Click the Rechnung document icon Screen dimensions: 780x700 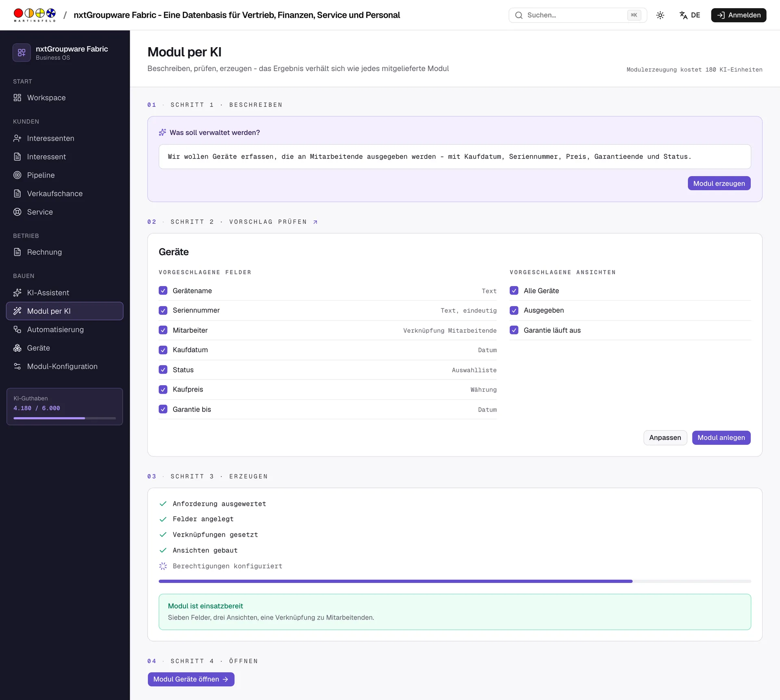point(17,252)
